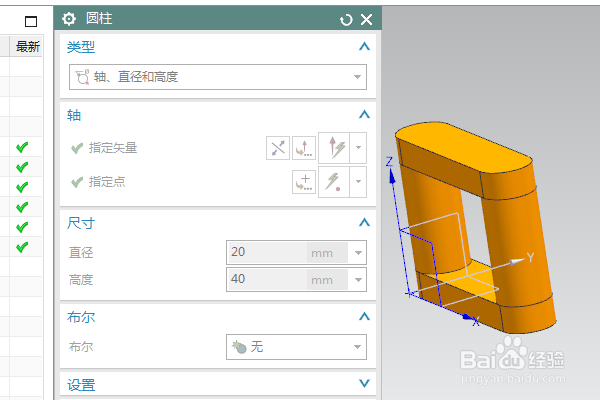The image size is (600, 400).
Task: Collapse the 布尔 section
Action: (364, 317)
